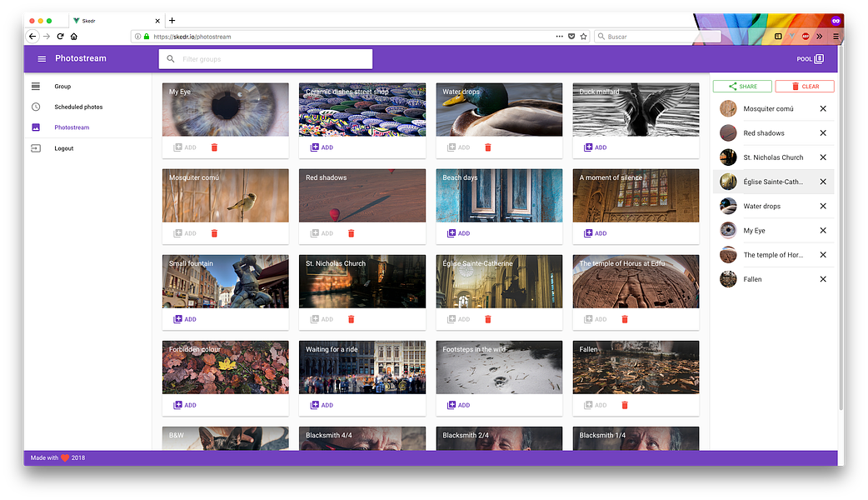This screenshot has height=500, width=868.
Task: Open the Beach days photo thumbnail
Action: 499,196
